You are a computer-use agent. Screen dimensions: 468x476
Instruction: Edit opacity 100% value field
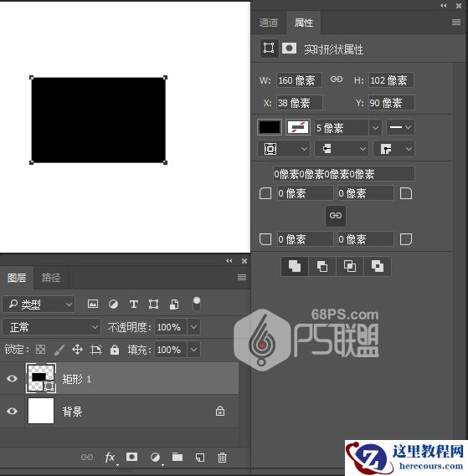[170, 327]
